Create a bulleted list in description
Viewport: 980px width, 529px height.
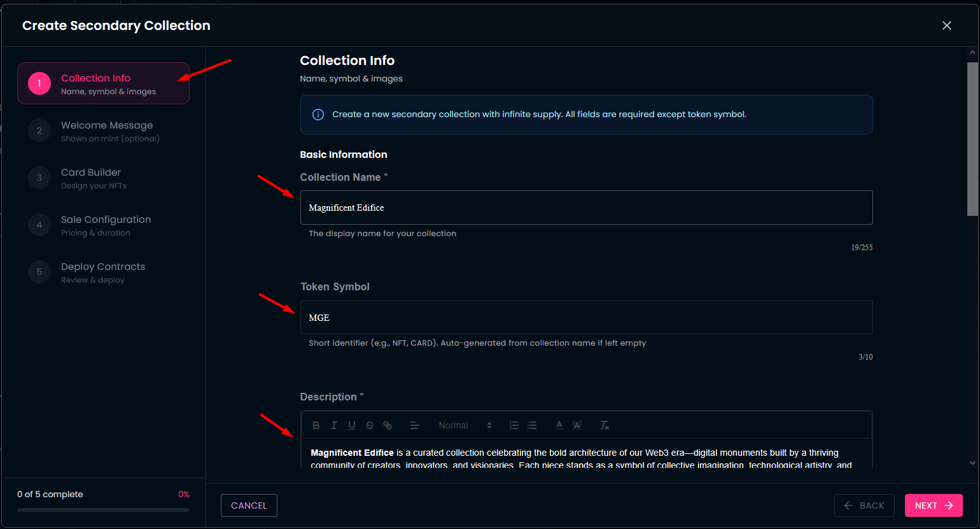tap(532, 425)
